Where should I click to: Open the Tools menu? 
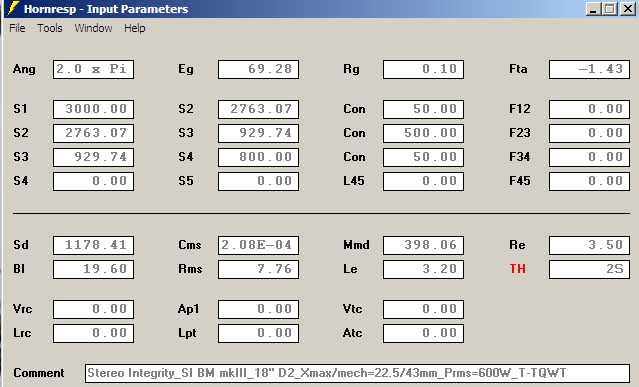click(50, 28)
